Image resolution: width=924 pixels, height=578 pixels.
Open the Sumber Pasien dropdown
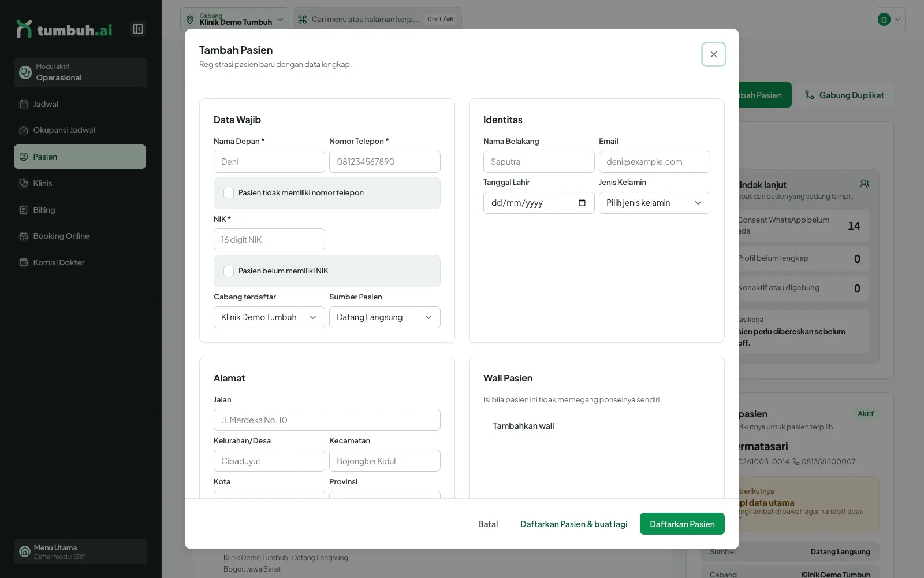click(x=385, y=317)
